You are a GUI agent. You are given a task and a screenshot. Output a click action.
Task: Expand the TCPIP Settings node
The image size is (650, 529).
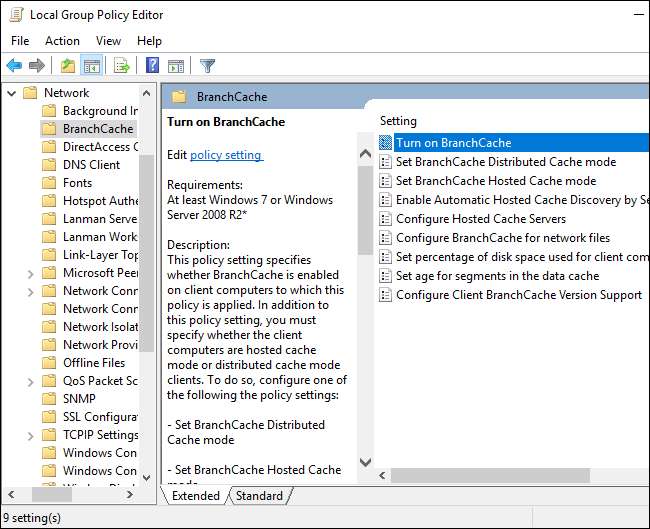[28, 435]
